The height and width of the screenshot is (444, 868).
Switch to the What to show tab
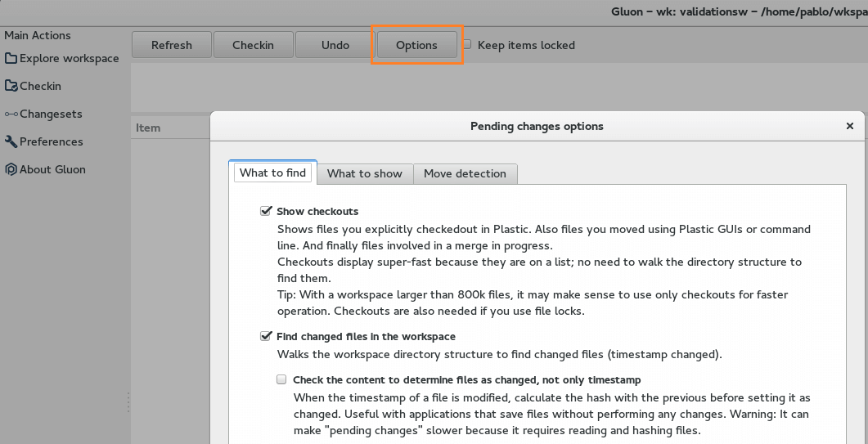[x=365, y=173]
